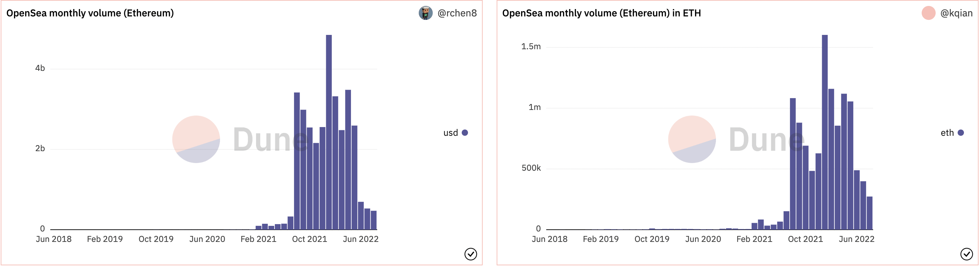Click the "500k" y-axis label
The image size is (980, 266).
pyautogui.click(x=532, y=168)
